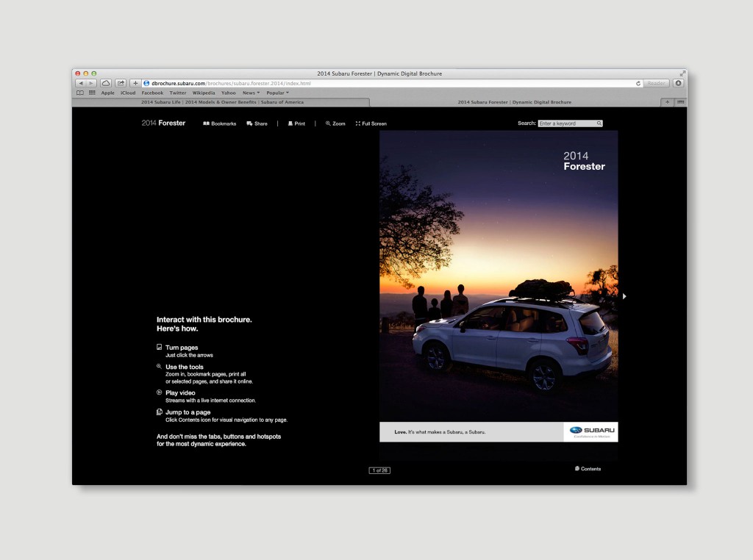
Task: Go back with Safari's back arrow
Action: [x=81, y=84]
